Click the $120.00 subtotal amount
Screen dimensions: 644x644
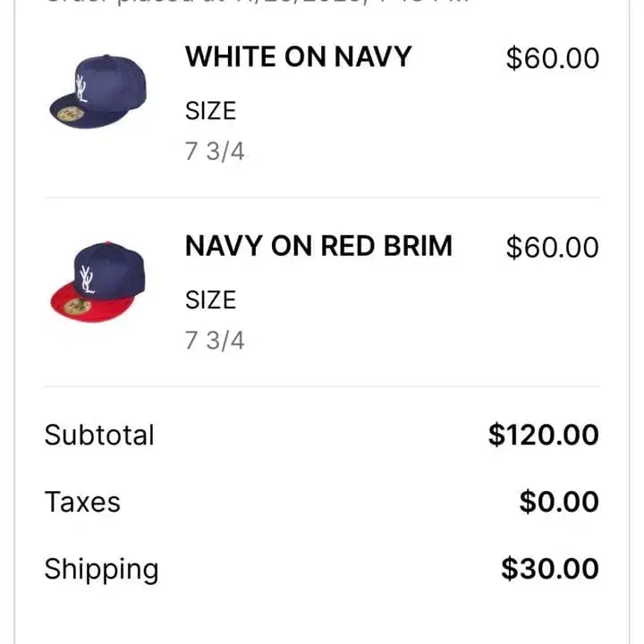pyautogui.click(x=544, y=435)
